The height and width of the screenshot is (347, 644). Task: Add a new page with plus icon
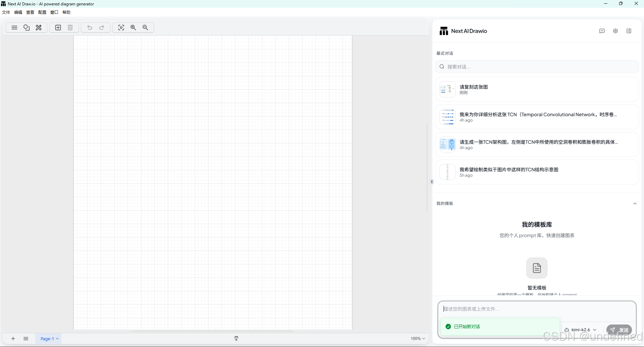tap(13, 339)
